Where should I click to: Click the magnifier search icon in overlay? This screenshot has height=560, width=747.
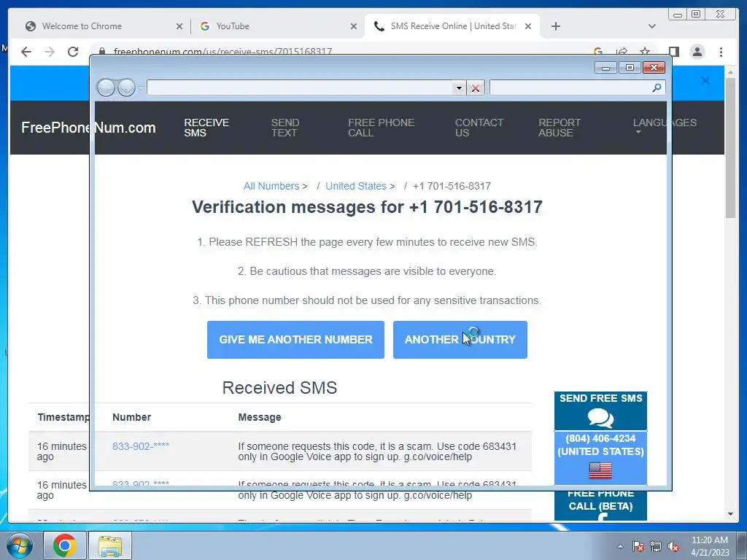click(657, 87)
